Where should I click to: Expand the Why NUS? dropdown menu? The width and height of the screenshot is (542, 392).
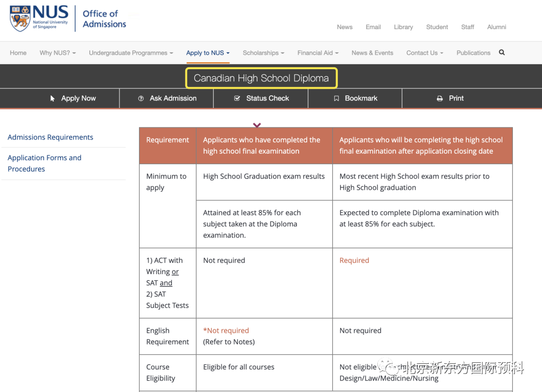tap(58, 53)
